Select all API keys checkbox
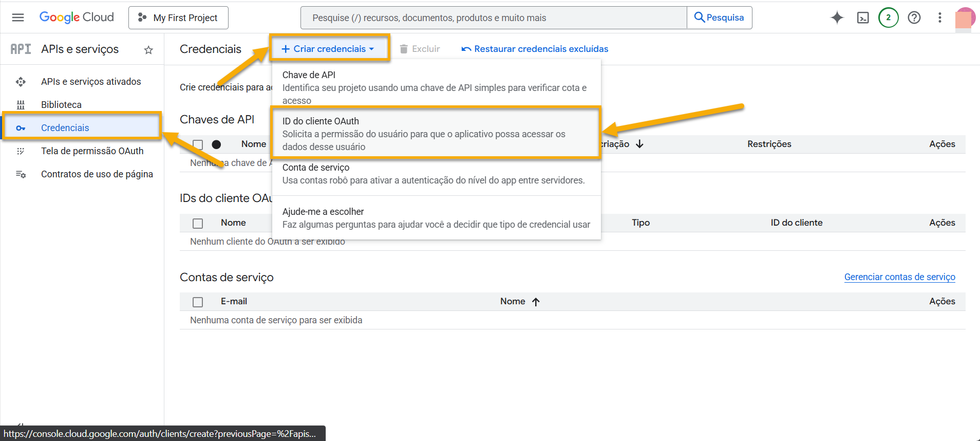This screenshot has height=441, width=980. tap(198, 145)
